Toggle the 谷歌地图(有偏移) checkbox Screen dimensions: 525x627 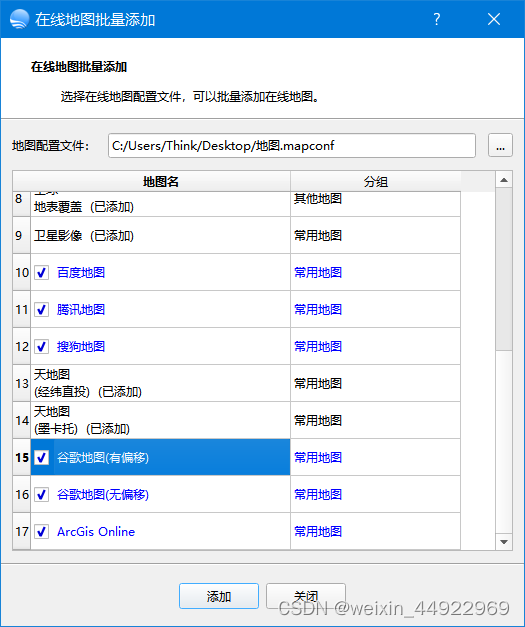point(42,457)
